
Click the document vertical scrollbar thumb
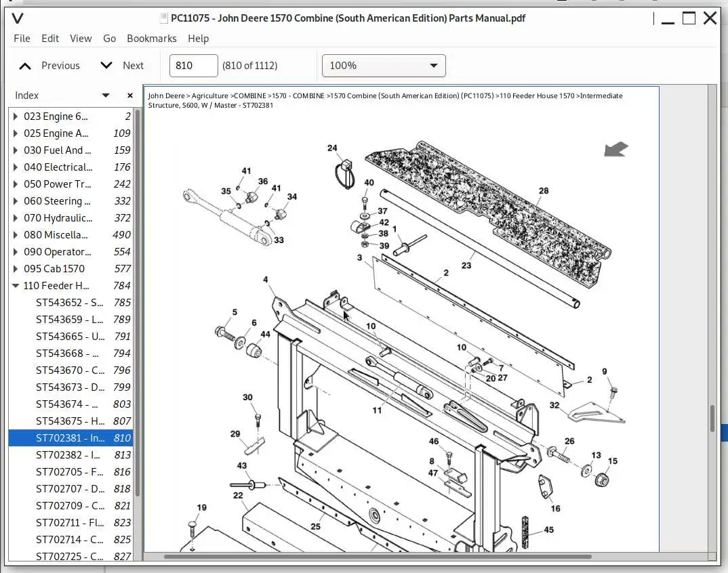point(712,419)
